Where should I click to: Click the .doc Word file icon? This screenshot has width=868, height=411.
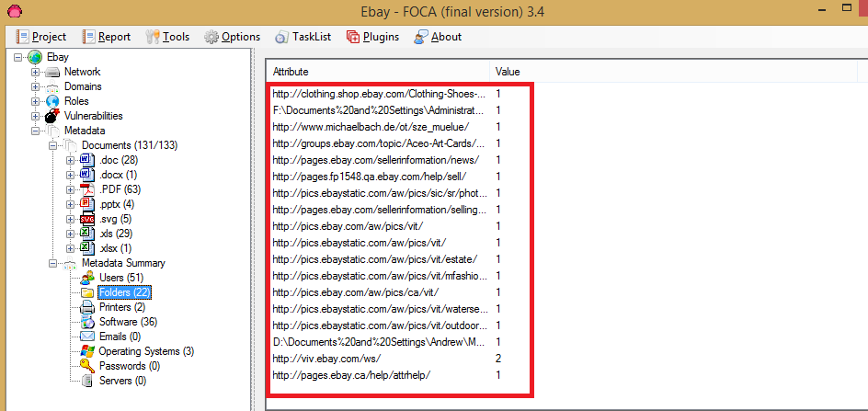(x=87, y=160)
